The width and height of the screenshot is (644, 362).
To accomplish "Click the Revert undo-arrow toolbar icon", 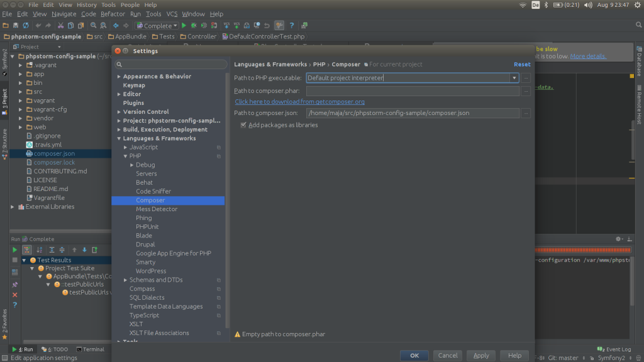I will point(267,25).
